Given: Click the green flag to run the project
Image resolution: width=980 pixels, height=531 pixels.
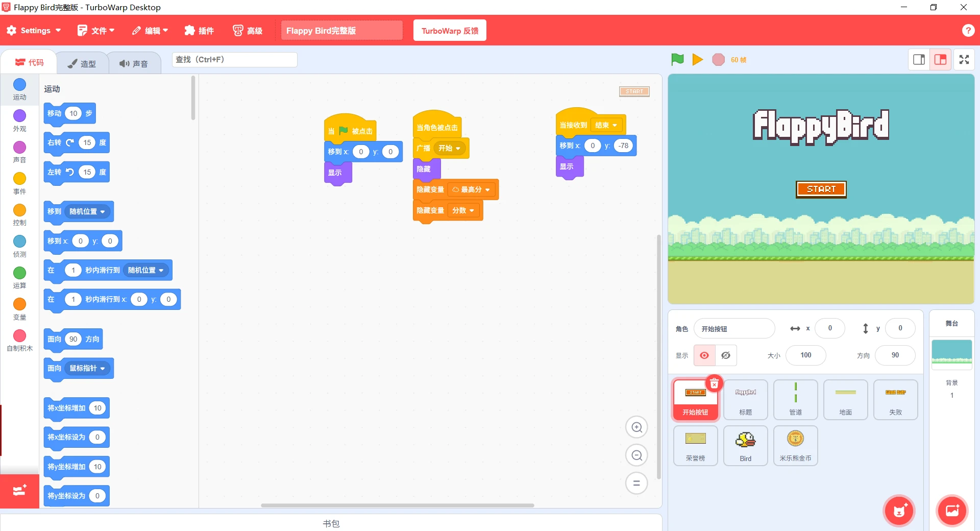Looking at the screenshot, I should pos(677,60).
